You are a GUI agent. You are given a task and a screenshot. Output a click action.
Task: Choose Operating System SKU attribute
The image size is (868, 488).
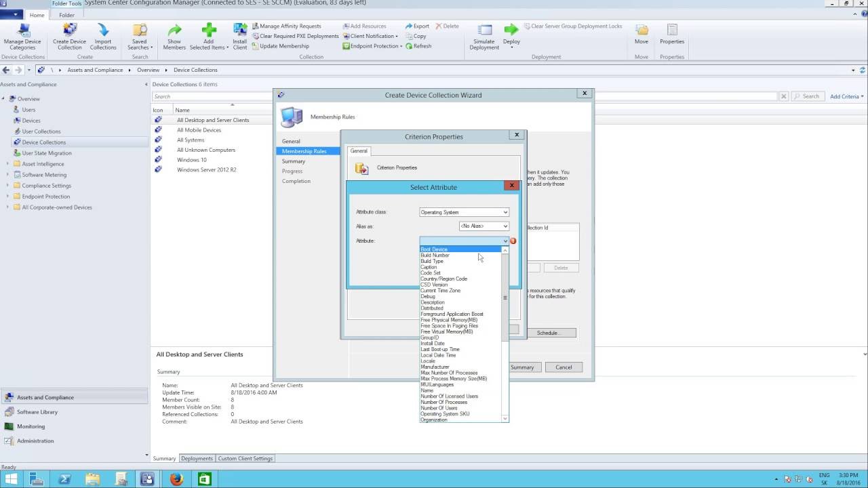click(x=445, y=414)
